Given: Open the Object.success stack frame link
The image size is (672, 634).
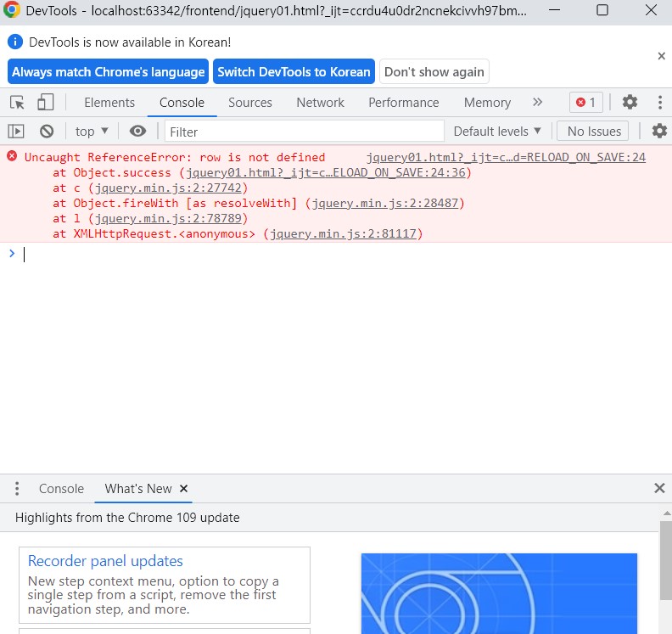Looking at the screenshot, I should click(325, 173).
